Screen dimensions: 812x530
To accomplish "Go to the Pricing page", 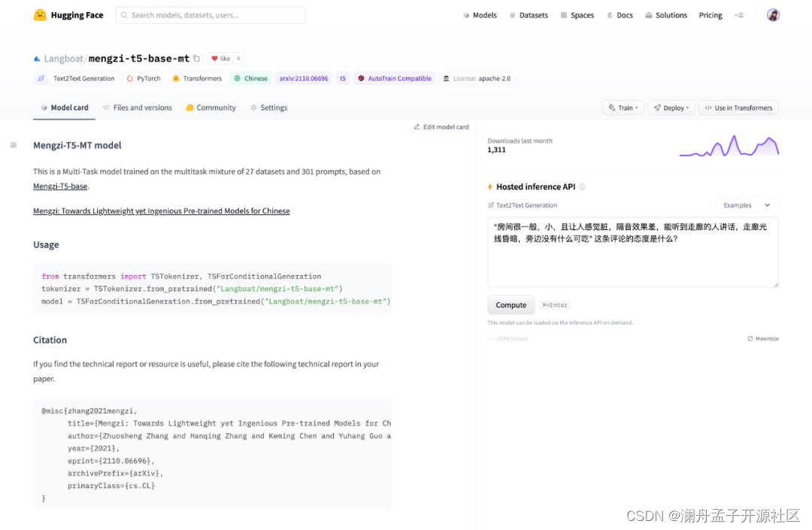I will pos(710,15).
